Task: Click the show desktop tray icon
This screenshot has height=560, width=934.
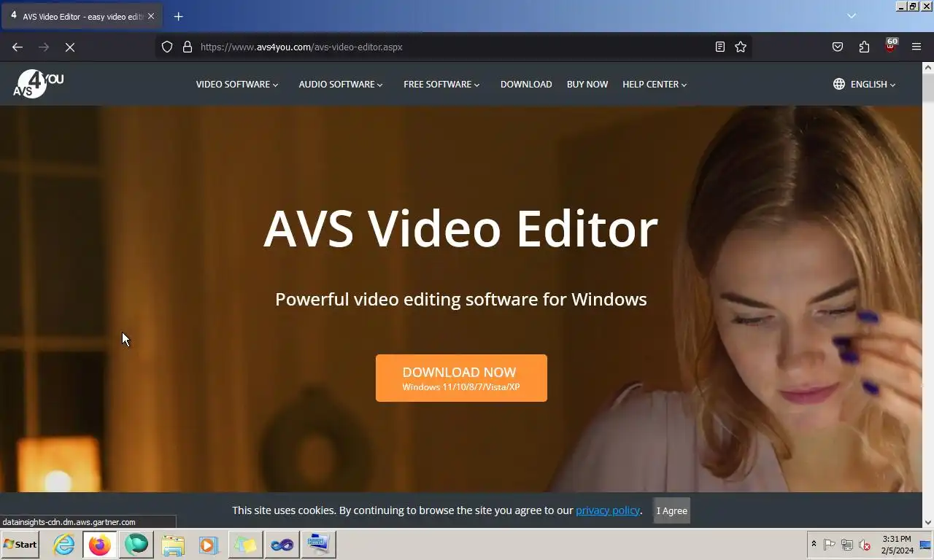Action: [925, 545]
